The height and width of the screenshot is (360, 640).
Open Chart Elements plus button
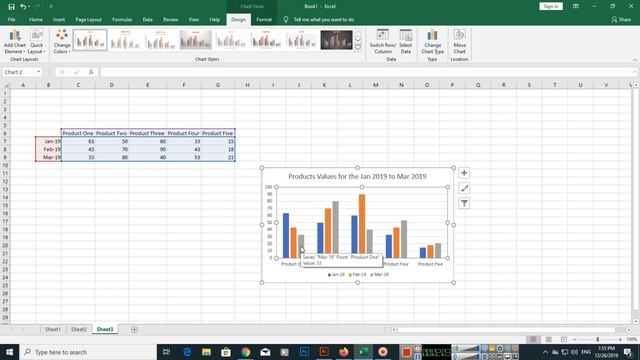click(x=464, y=173)
